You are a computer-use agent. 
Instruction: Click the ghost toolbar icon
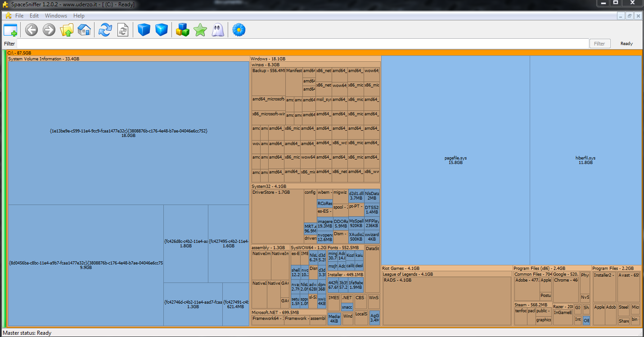point(218,30)
